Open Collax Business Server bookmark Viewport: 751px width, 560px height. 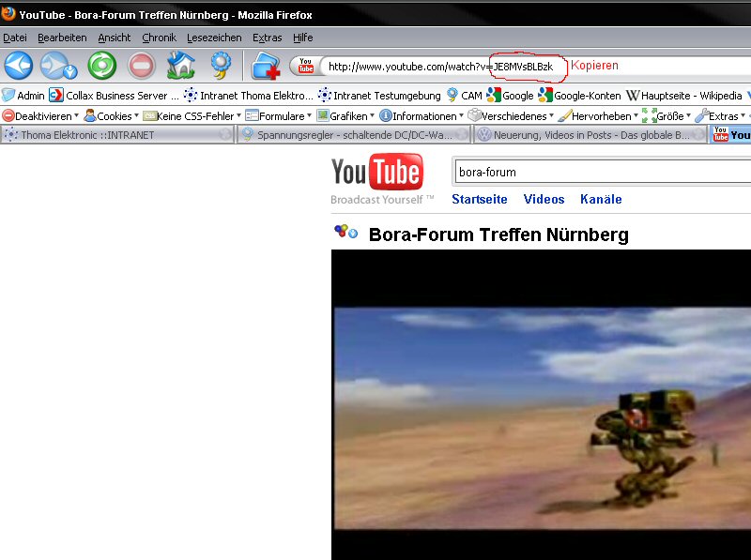(114, 96)
